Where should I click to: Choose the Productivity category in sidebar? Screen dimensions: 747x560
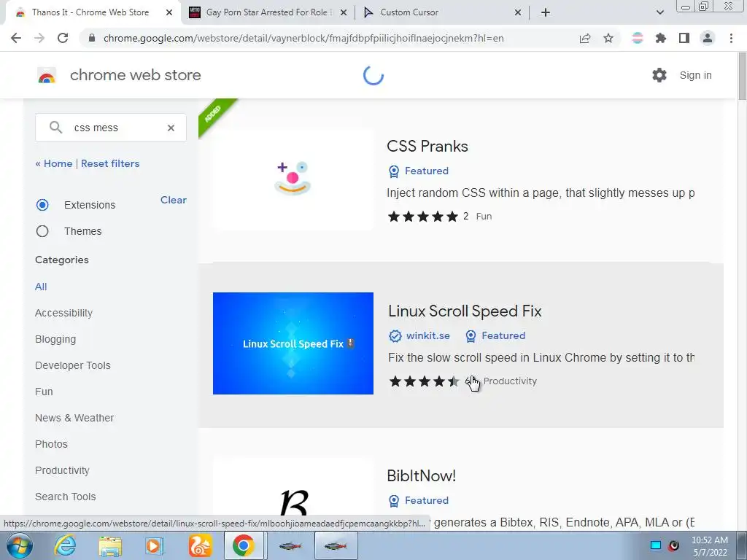(63, 470)
